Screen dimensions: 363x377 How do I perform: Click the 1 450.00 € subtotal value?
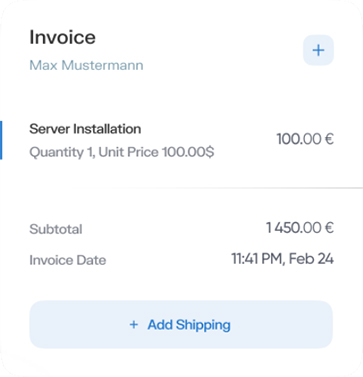[x=300, y=228]
